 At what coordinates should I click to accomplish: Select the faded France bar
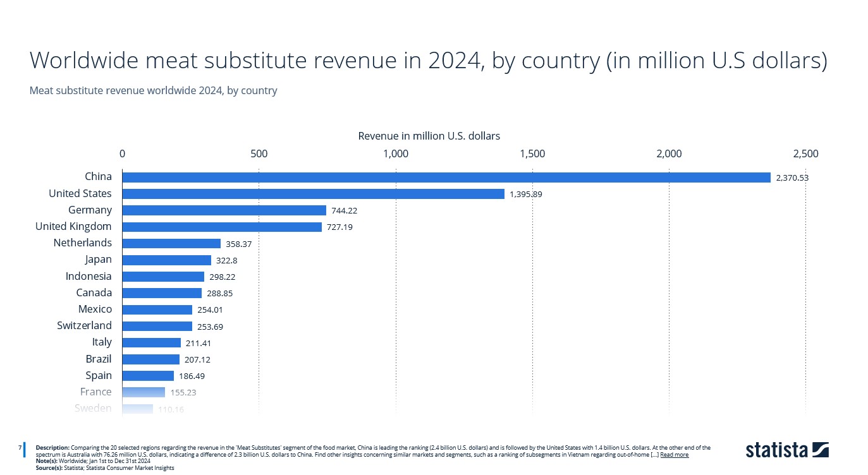point(142,392)
